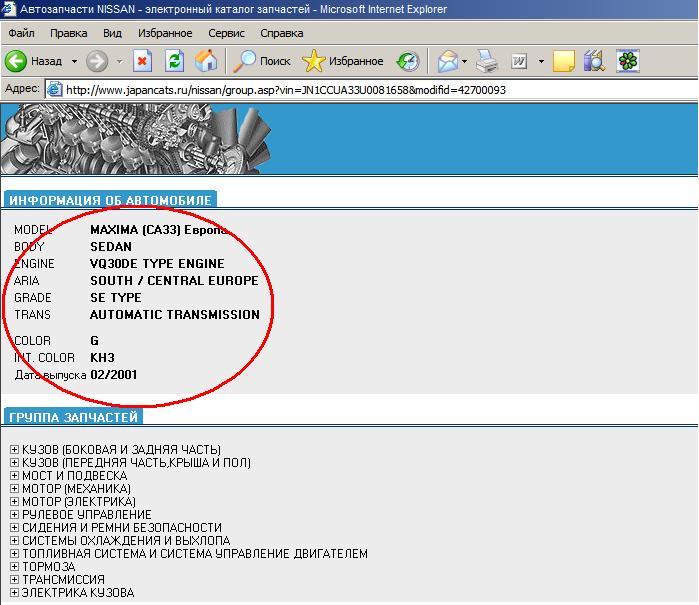699x605 pixels.
Task: Open the Back button history dropdown arrow
Action: point(72,61)
